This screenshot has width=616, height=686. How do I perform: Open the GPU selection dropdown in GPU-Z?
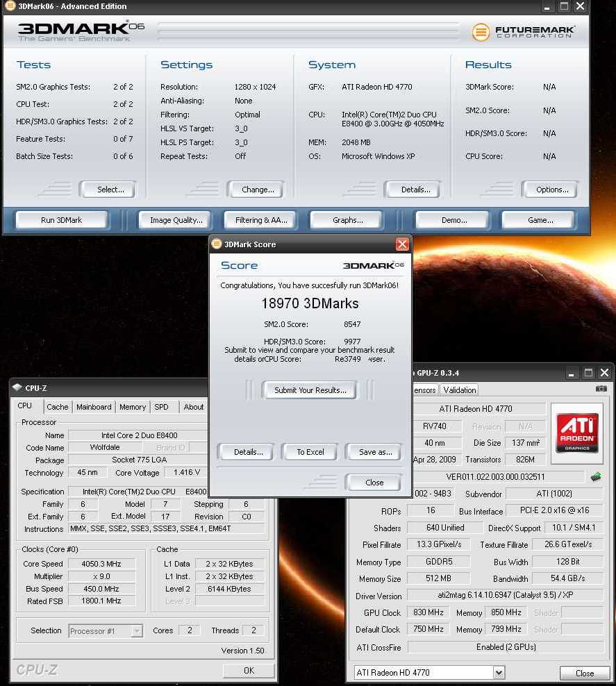tap(499, 672)
